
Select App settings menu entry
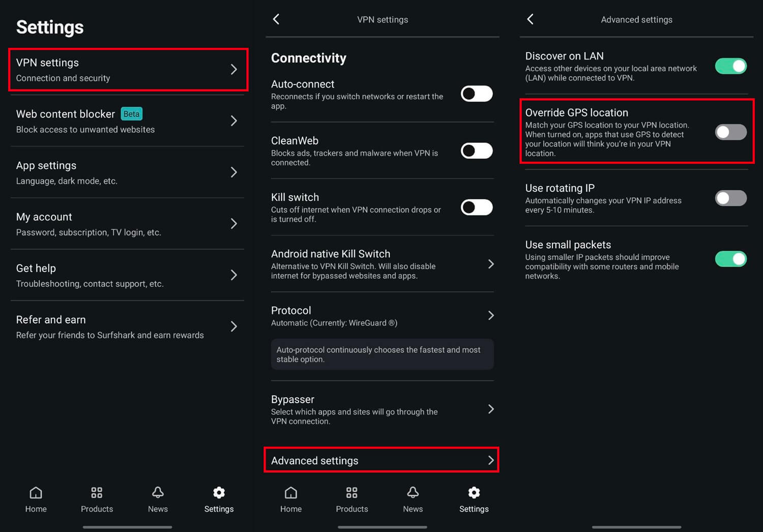point(127,172)
